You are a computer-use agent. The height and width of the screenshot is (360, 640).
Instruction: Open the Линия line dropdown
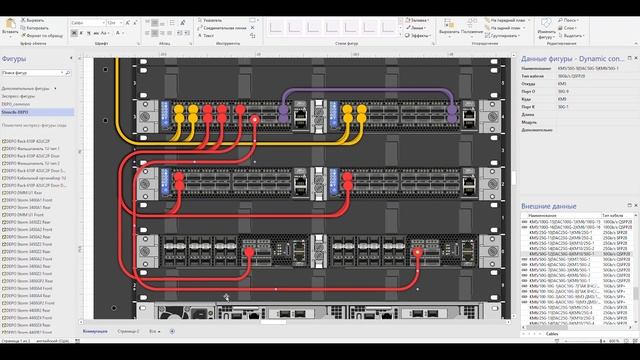[416, 28]
